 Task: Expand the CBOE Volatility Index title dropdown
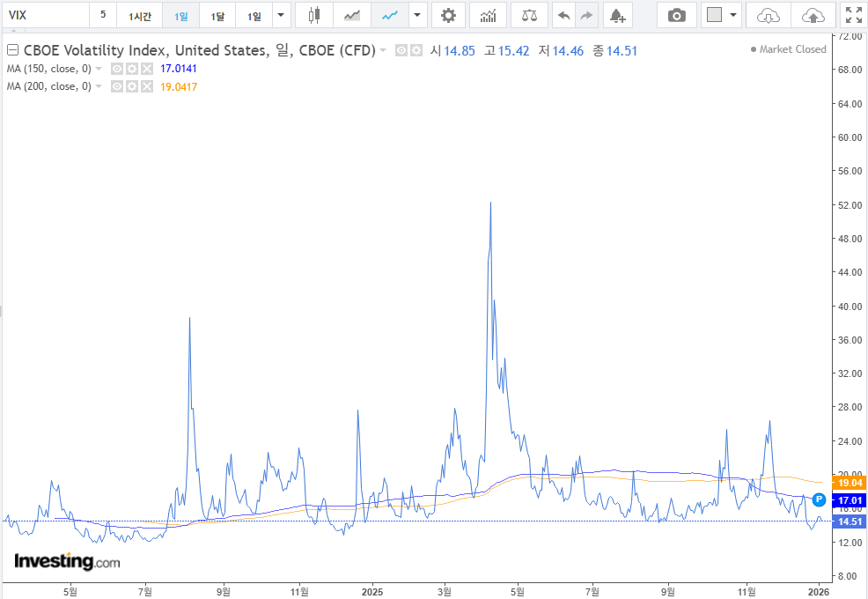[383, 50]
